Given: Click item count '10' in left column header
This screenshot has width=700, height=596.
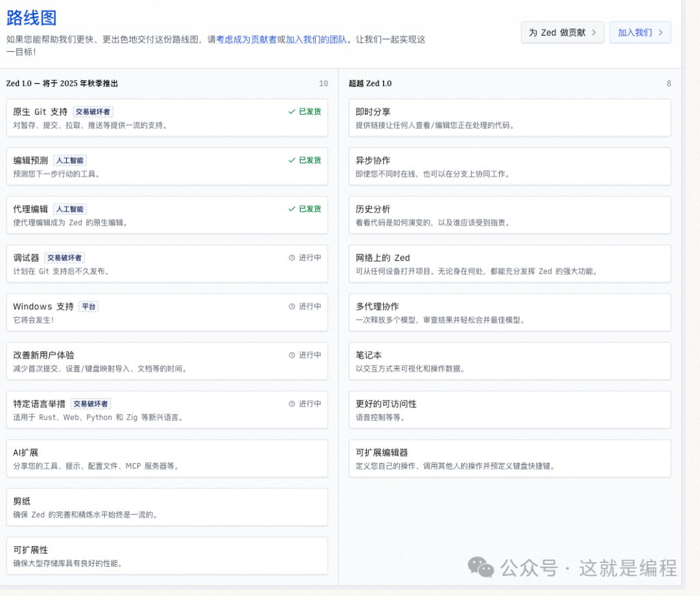Looking at the screenshot, I should [323, 84].
